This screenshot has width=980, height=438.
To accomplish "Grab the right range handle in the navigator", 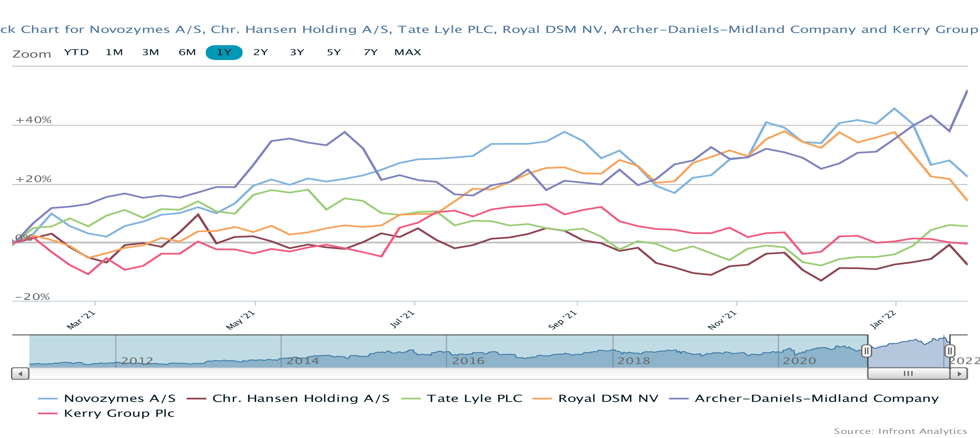I will (949, 350).
